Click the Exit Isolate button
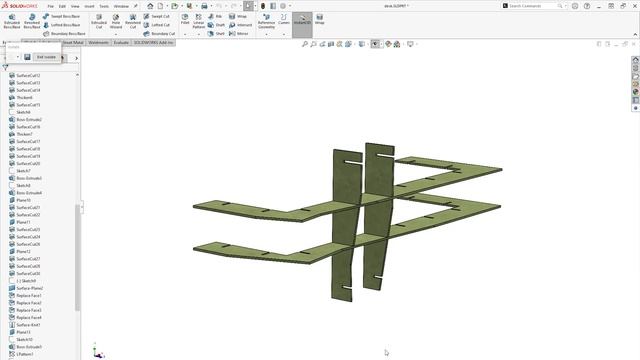Image resolution: width=640 pixels, height=360 pixels. [x=47, y=57]
